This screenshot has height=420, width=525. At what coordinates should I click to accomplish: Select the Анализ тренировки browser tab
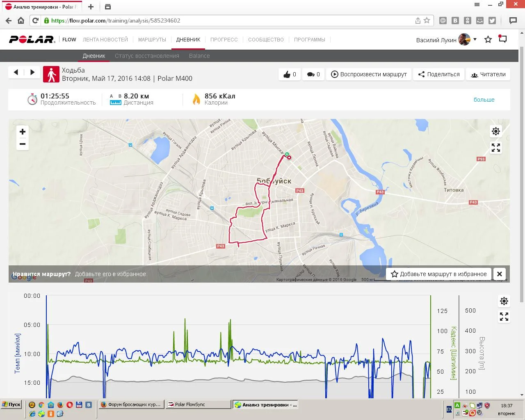(41, 7)
